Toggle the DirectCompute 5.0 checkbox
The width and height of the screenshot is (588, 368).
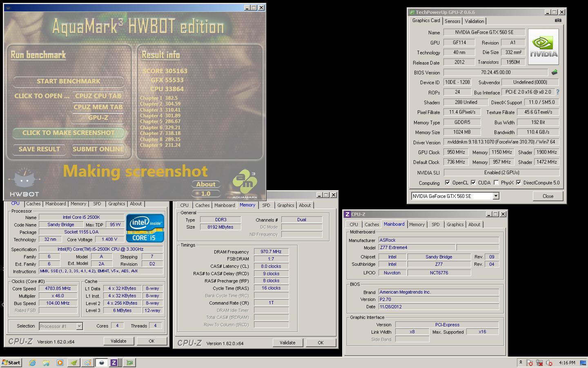(x=519, y=183)
